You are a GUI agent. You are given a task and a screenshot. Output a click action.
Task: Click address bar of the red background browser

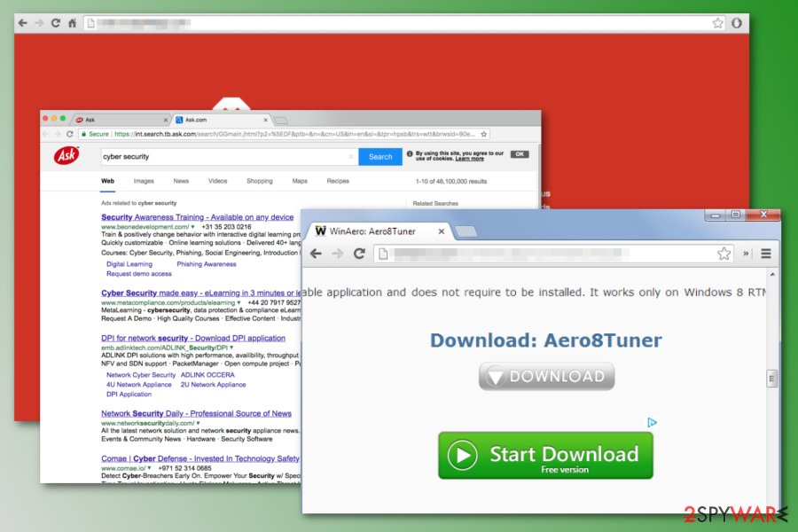point(404,23)
